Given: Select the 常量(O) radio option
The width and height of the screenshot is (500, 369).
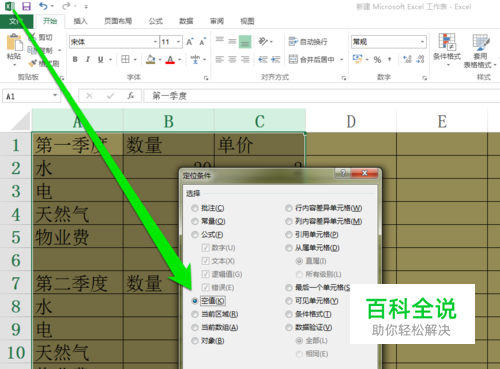Looking at the screenshot, I should (195, 221).
